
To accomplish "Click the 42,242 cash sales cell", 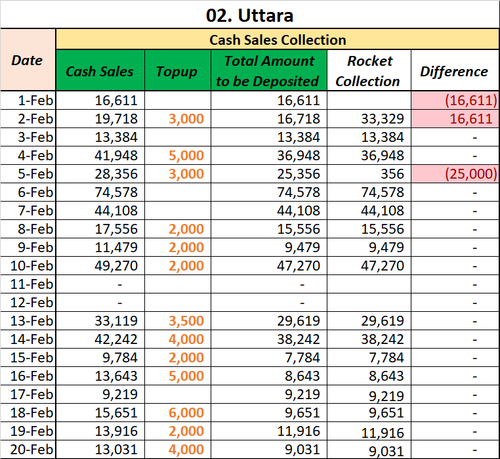I will point(100,339).
